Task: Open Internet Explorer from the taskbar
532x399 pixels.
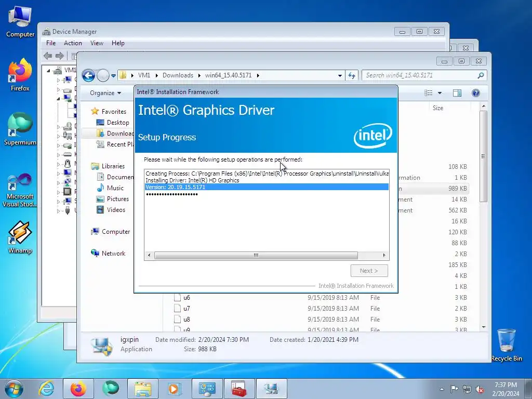Action: 46,389
